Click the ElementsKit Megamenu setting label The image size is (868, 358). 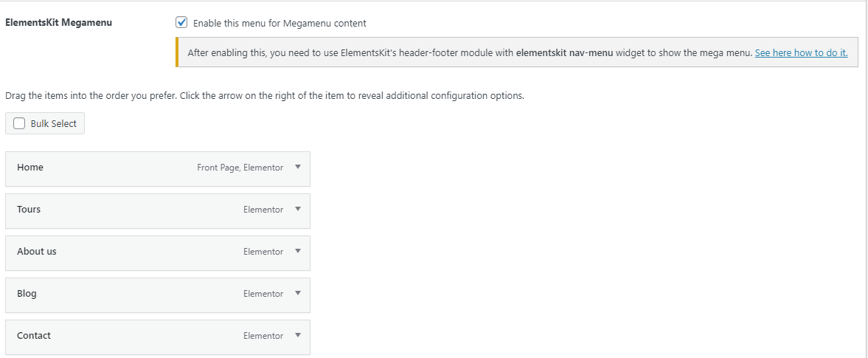coord(59,23)
